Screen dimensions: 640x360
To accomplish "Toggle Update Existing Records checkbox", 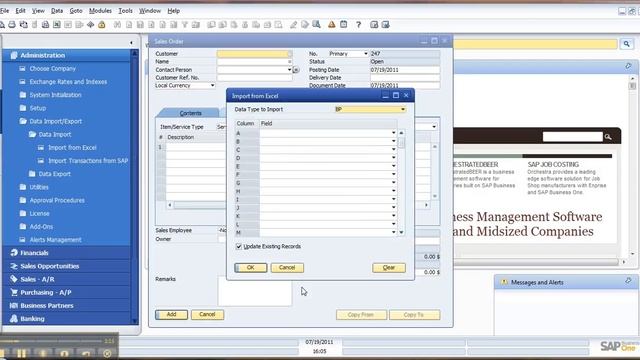I will 239,247.
